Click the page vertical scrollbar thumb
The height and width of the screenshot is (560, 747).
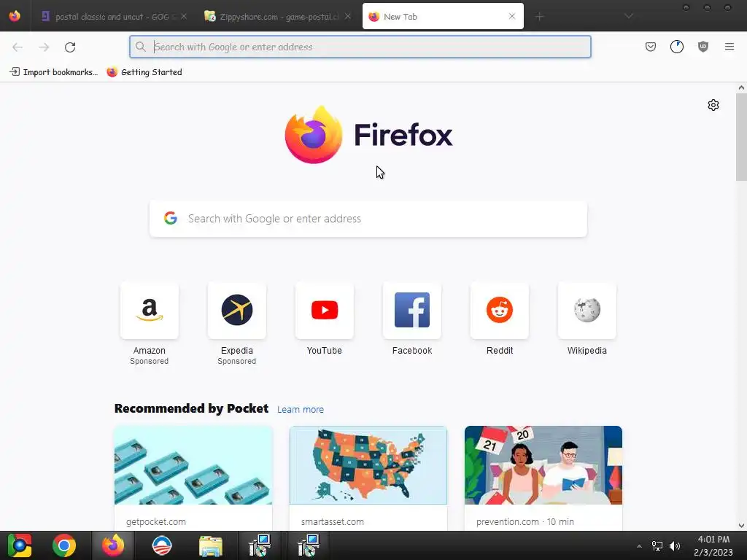(x=741, y=136)
